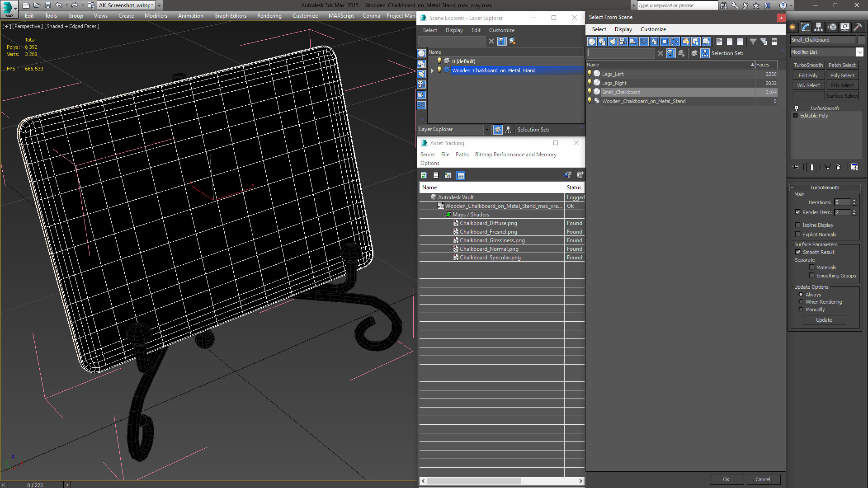868x488 pixels.
Task: Toggle lights display filter in Select From Scene
Action: coord(613,42)
